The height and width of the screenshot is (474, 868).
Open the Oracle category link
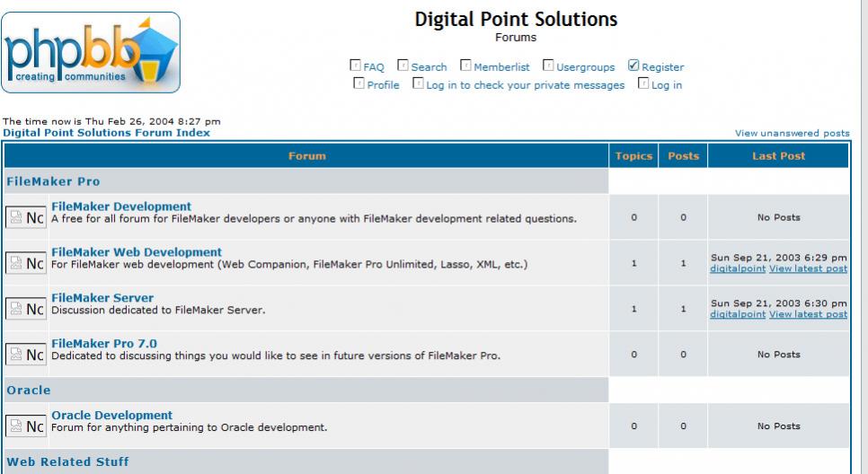click(x=29, y=391)
